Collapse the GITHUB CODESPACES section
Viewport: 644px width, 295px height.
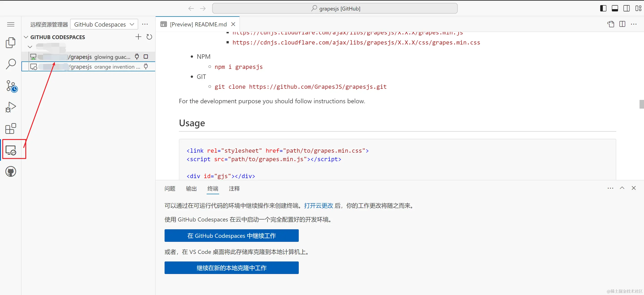(26, 37)
